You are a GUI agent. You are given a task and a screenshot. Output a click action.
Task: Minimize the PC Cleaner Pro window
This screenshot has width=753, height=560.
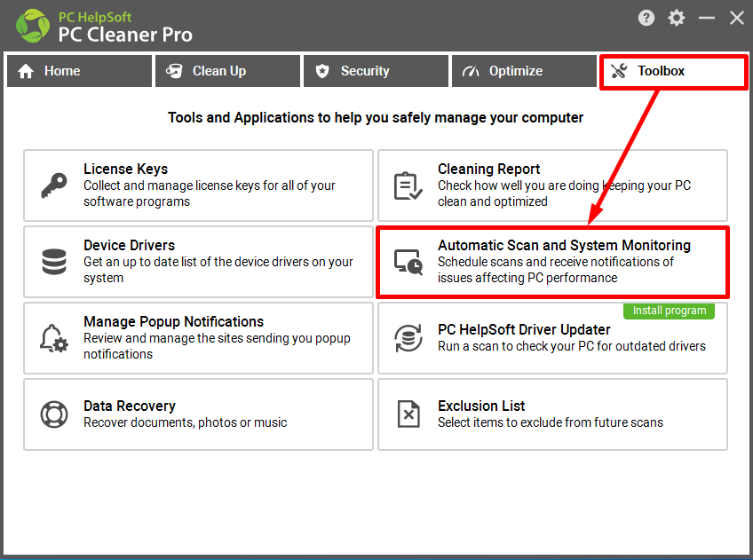pos(707,19)
